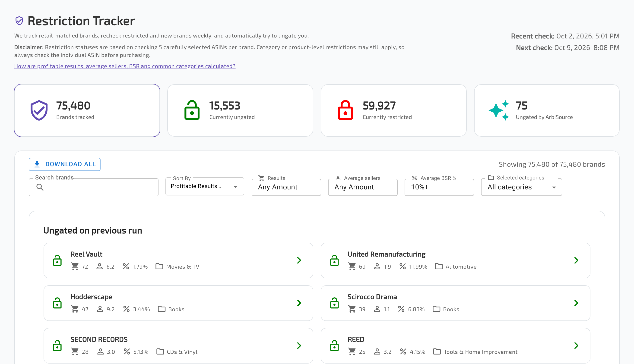Expand SECOND RECORDS with its chevron arrow
This screenshot has height=364, width=634.
coord(299,345)
